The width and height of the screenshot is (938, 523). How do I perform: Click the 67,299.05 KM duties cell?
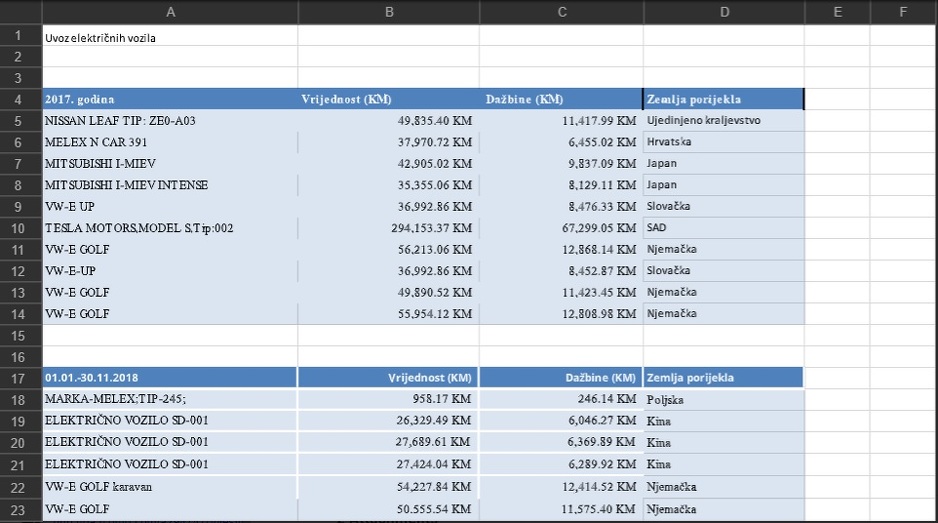[x=561, y=228]
